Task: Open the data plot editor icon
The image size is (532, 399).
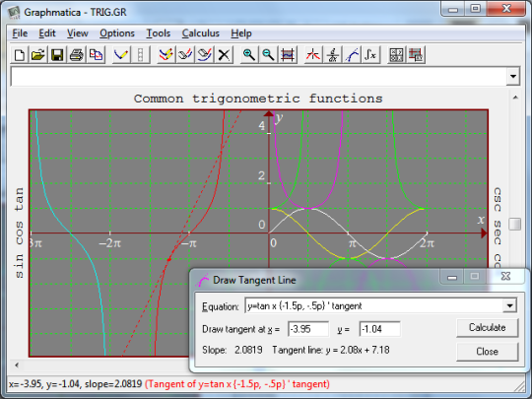Action: point(416,54)
